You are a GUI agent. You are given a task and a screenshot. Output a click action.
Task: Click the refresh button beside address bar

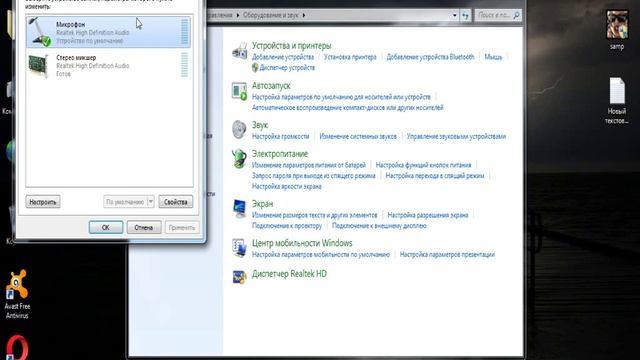tap(465, 16)
